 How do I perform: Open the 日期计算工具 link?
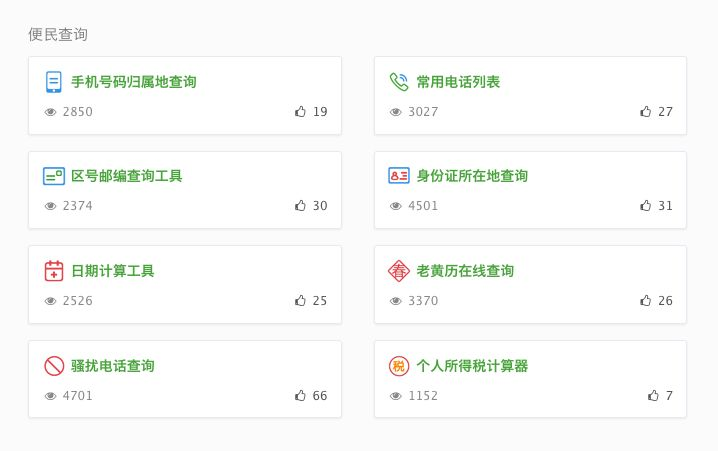click(113, 271)
